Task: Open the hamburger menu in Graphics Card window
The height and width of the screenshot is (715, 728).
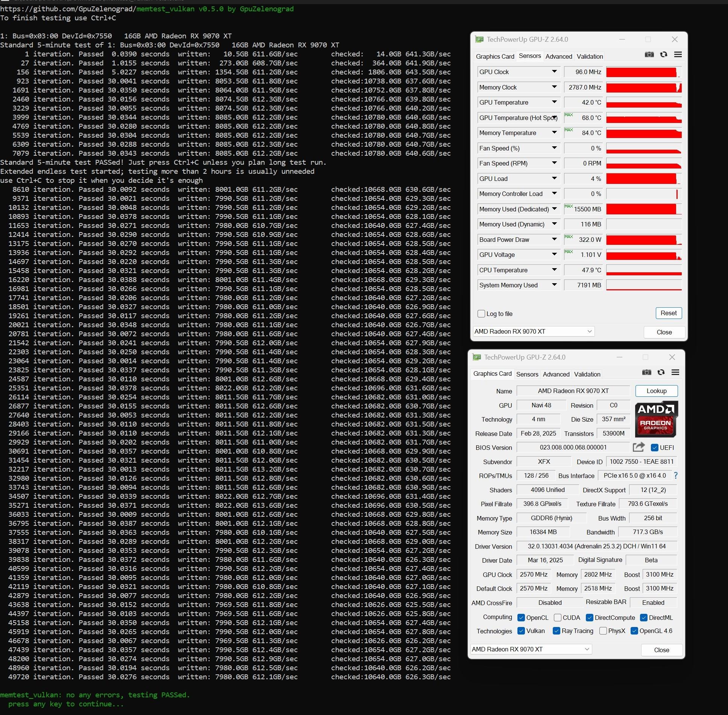Action: (x=675, y=372)
